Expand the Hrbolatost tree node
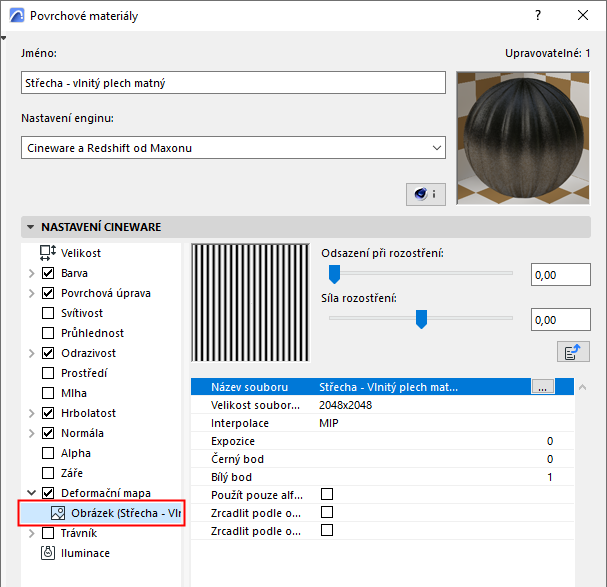 pos(31,414)
